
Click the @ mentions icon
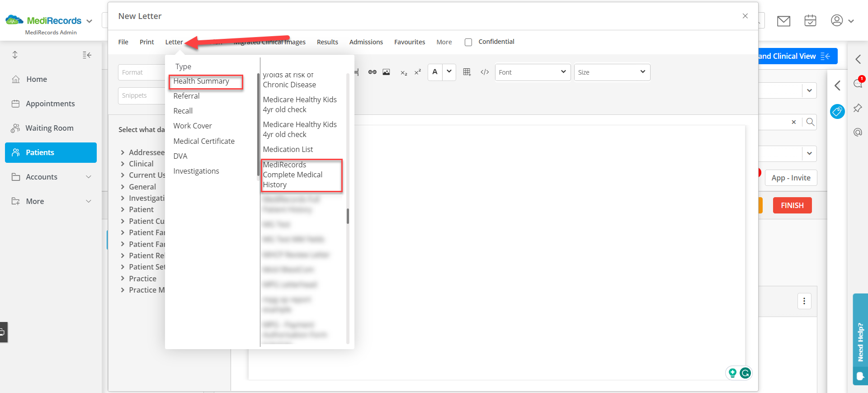pyautogui.click(x=858, y=132)
